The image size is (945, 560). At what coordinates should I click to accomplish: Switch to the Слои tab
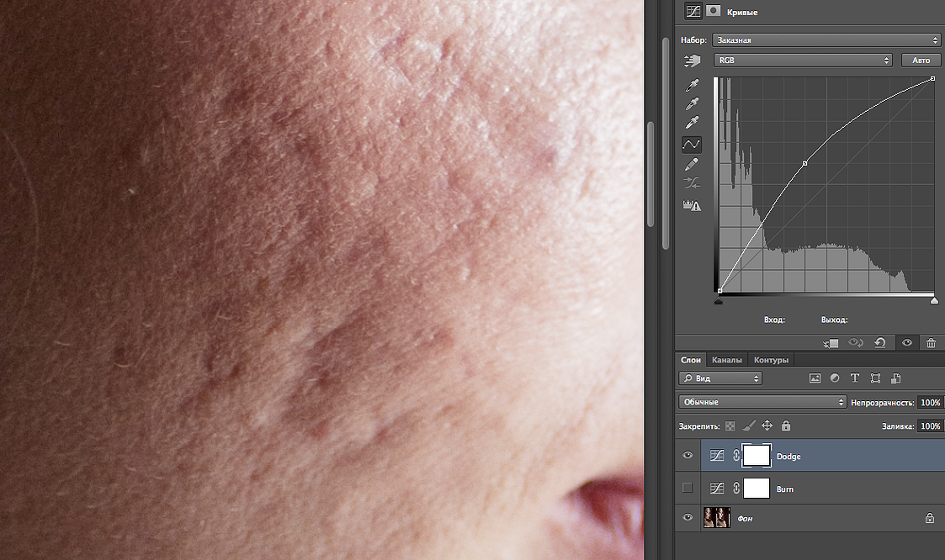[x=691, y=360]
